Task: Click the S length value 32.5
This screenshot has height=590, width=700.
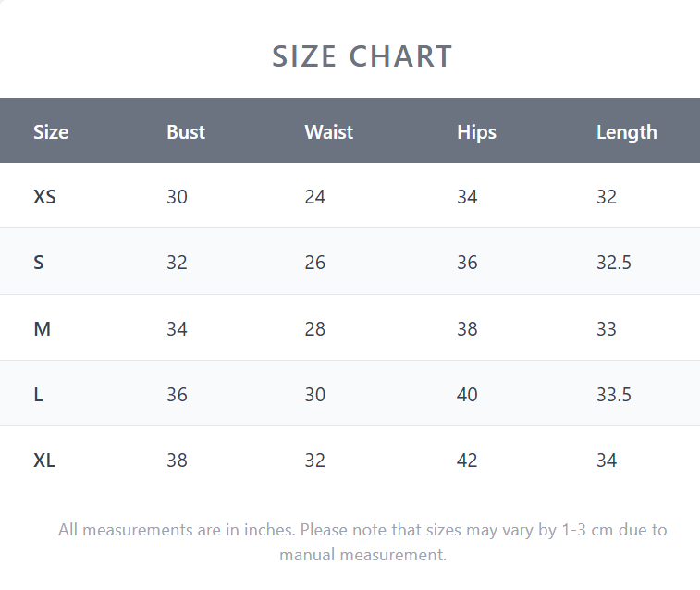Action: pos(614,263)
